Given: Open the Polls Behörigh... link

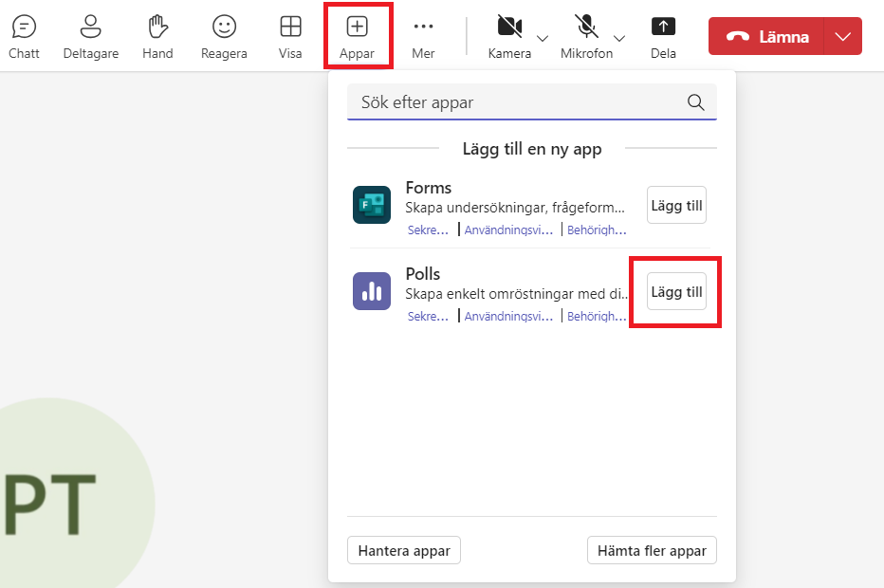Looking at the screenshot, I should (x=597, y=316).
